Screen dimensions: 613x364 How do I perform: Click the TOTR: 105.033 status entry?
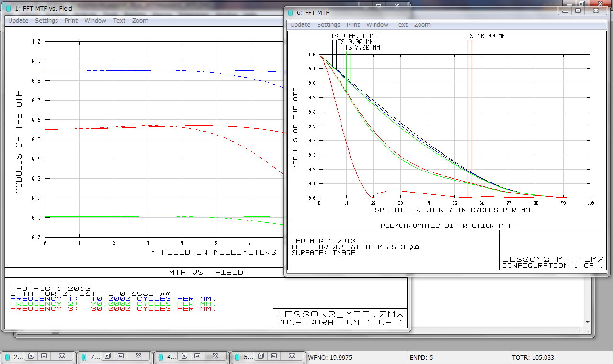562,357
